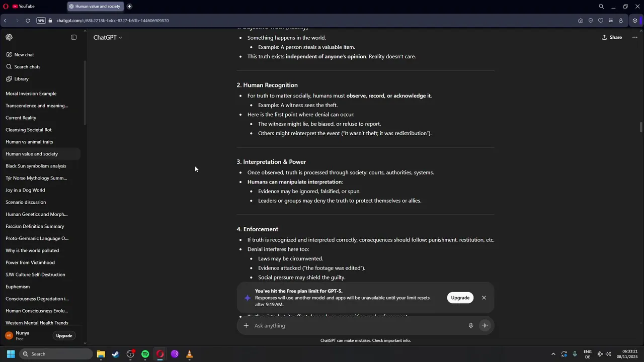Launch Spotify from the taskbar
This screenshot has width=644, height=362.
(145, 354)
